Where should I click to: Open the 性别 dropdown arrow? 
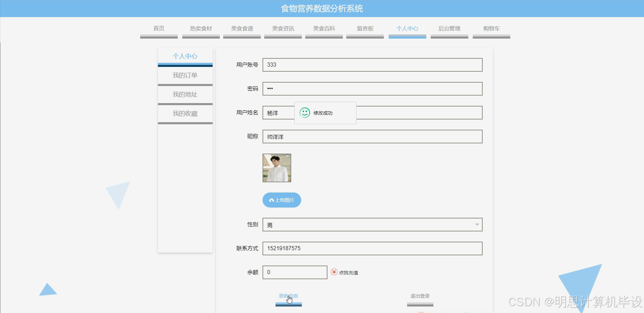point(477,225)
